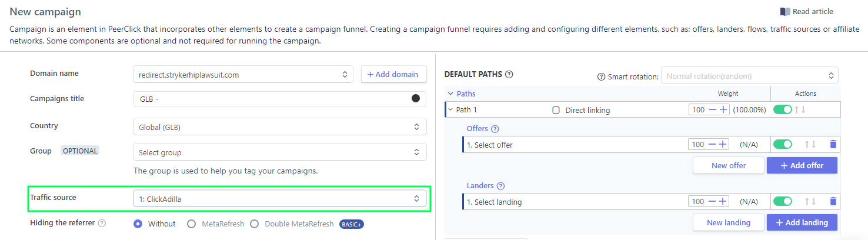The image size is (868, 240).
Task: Collapse the Paths section chevron
Action: 450,94
